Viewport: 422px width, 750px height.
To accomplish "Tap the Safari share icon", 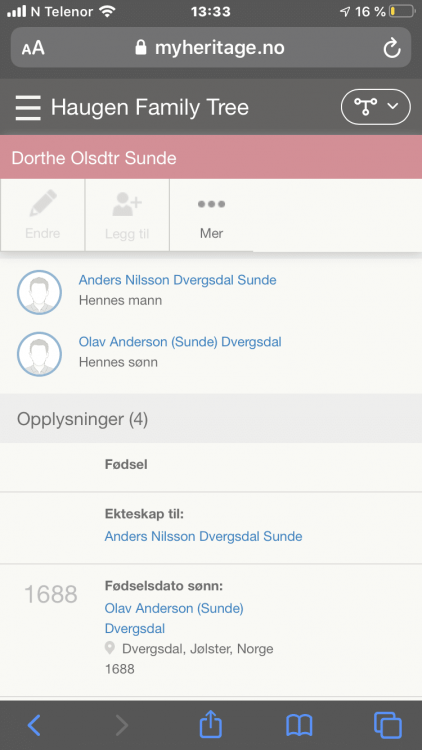I will 211,724.
